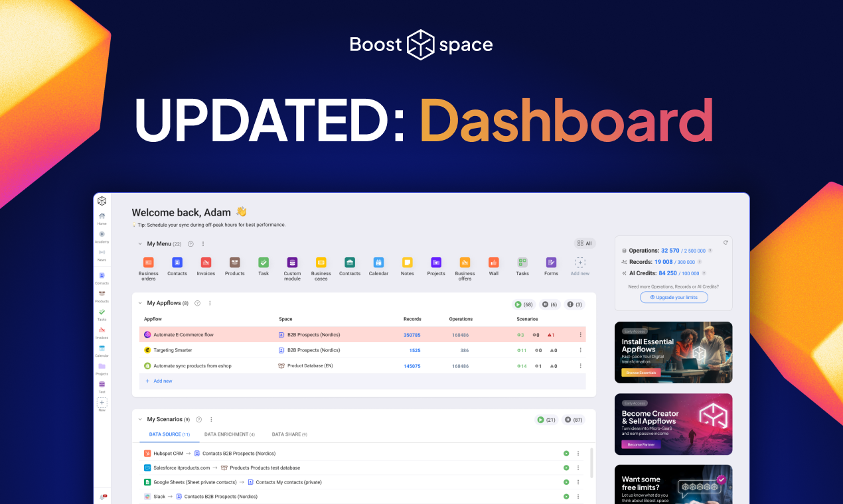Toggle Hubspot CRM scenario active status
Viewport: 843px width, 504px height.
(x=566, y=454)
